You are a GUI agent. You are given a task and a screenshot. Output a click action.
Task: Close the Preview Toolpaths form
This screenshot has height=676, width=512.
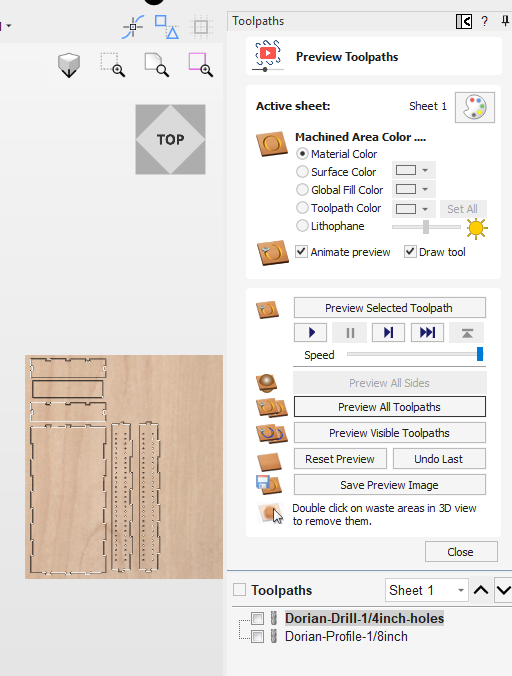click(x=461, y=552)
